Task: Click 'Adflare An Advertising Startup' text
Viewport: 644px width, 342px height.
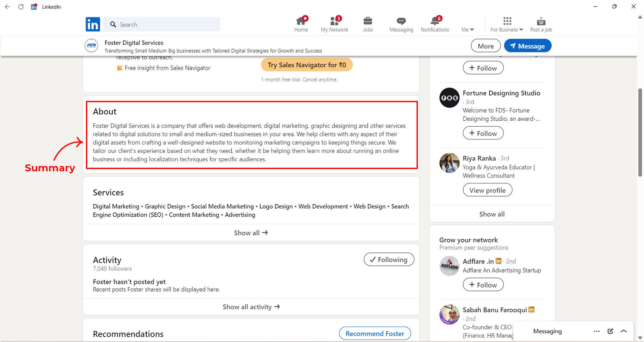Action: point(502,270)
